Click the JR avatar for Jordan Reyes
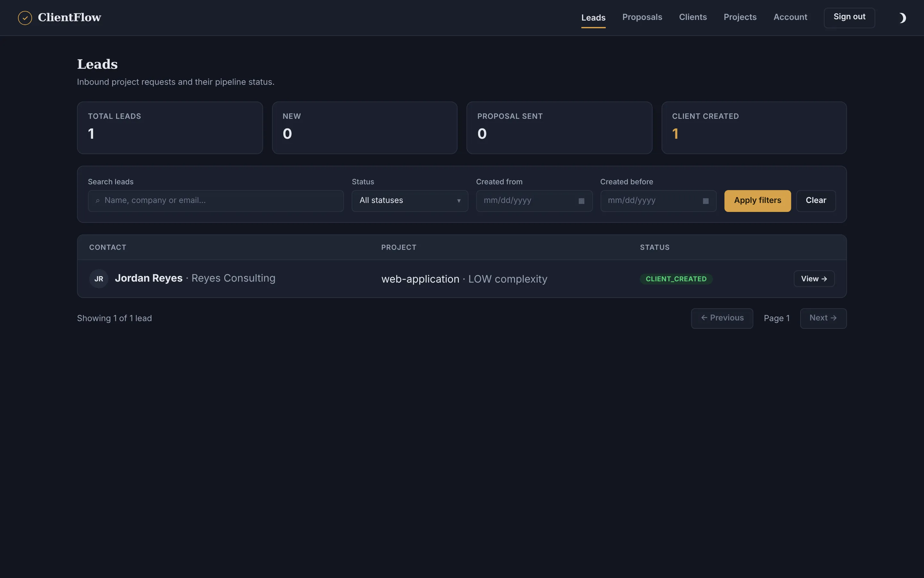The image size is (924, 578). (x=98, y=279)
